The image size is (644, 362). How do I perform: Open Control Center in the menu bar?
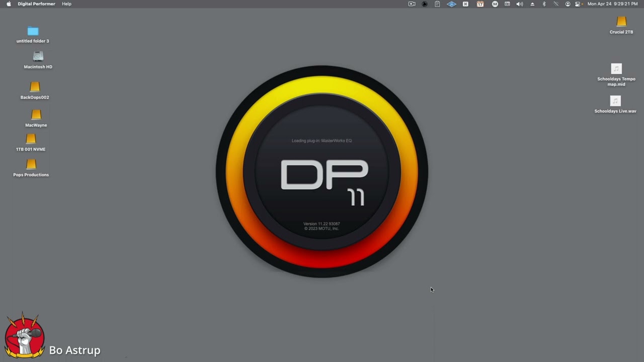tap(579, 4)
